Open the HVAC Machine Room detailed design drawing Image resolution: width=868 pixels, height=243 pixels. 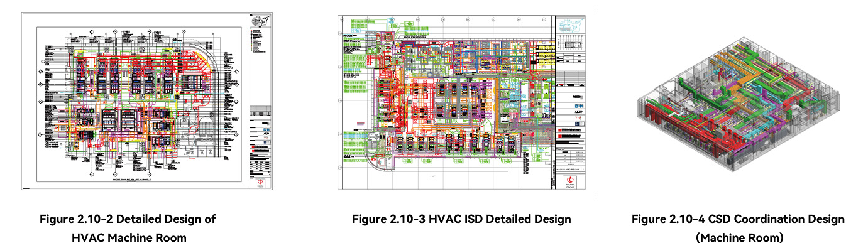point(146,101)
